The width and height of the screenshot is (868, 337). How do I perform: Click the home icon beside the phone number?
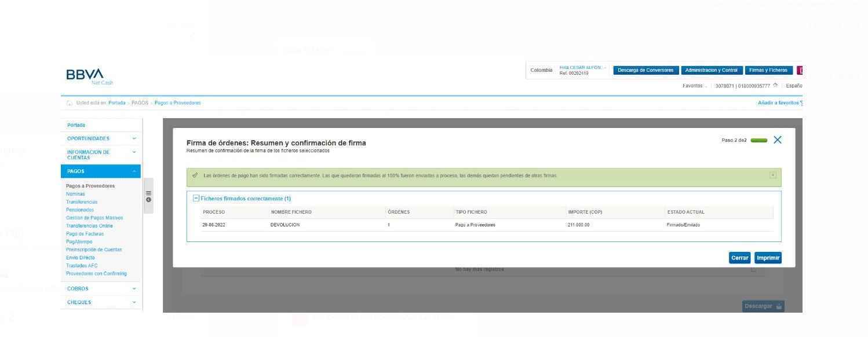click(775, 86)
